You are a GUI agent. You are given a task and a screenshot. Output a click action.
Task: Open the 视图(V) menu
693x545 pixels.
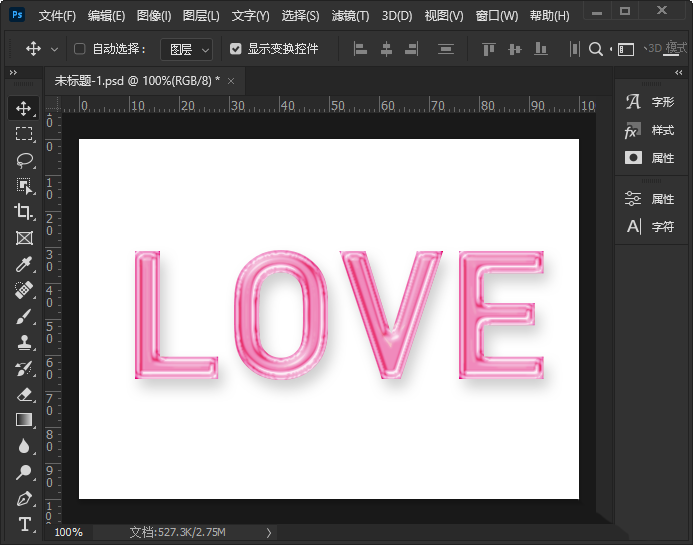click(x=444, y=16)
